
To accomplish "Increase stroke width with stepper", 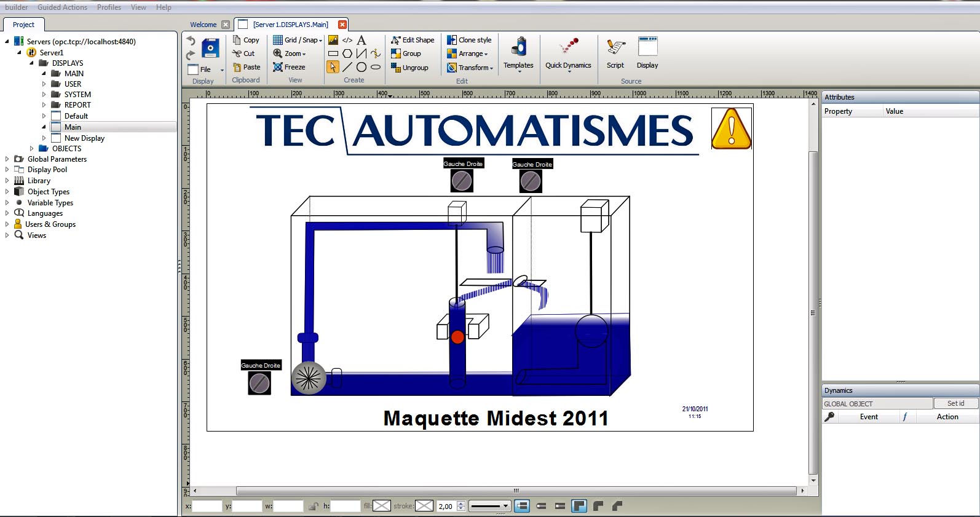I will click(x=461, y=503).
